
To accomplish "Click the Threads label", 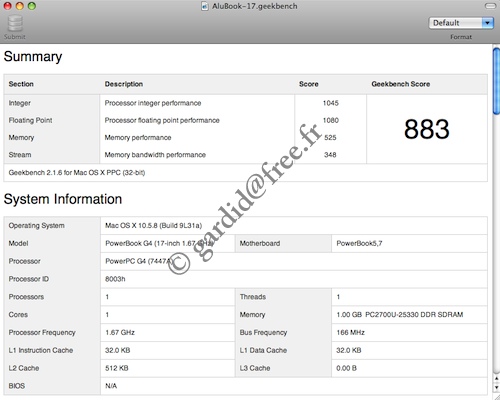I will pos(253,297).
